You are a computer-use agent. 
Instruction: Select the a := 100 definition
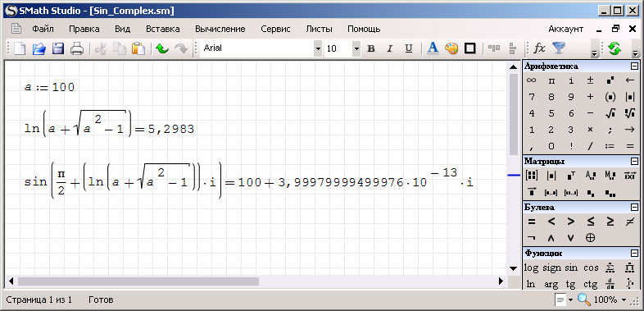[49, 87]
